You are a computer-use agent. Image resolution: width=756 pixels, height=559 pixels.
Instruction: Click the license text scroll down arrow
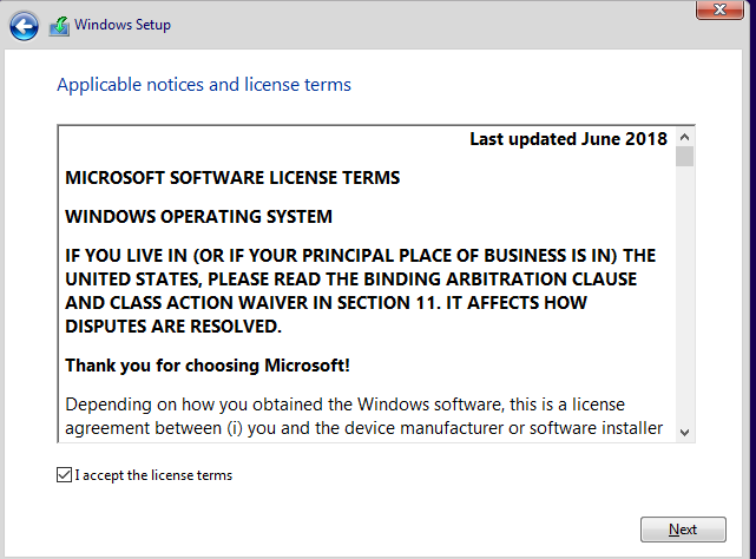click(x=684, y=432)
